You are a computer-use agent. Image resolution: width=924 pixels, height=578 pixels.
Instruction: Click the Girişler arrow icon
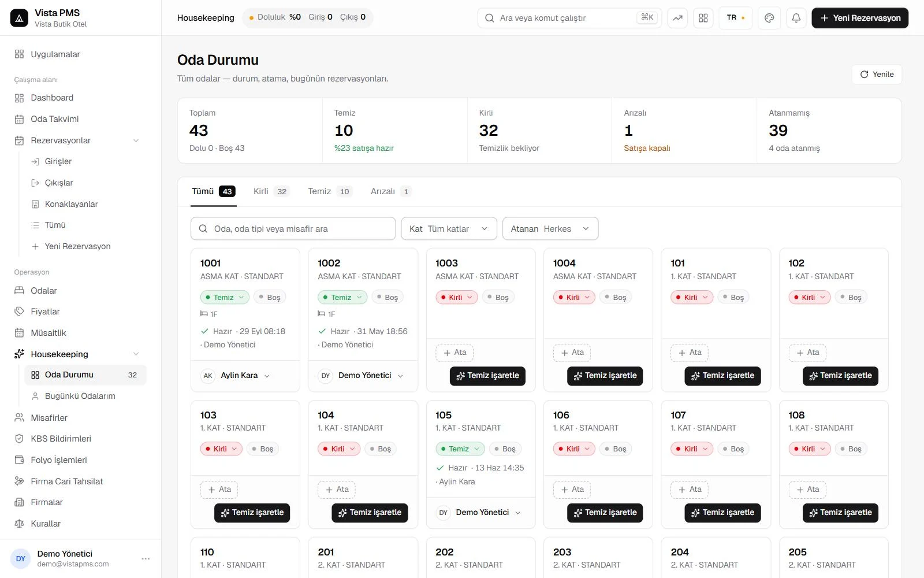click(35, 161)
